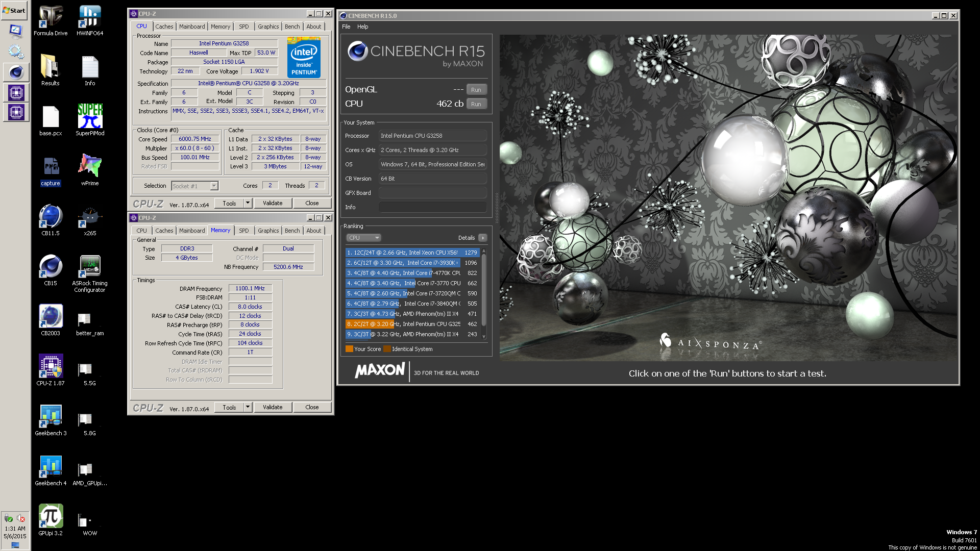
Task: Select ranking entry Intel Core i7-3930K 1096
Action: [x=412, y=263]
